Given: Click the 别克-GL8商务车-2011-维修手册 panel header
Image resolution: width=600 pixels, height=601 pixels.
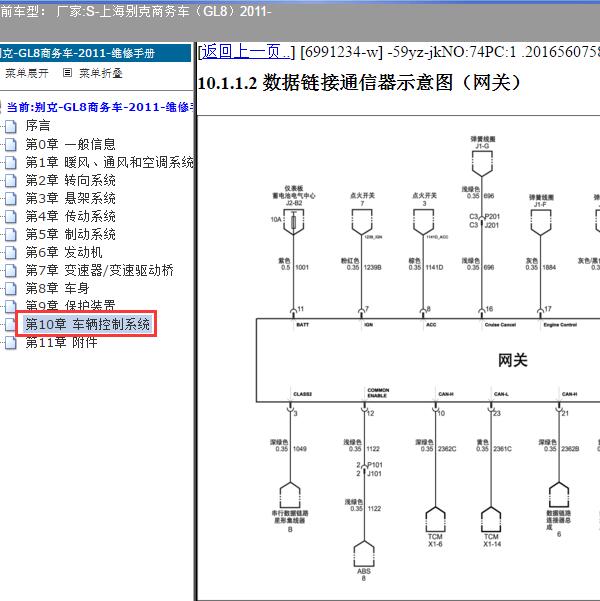Looking at the screenshot, I should click(96, 53).
